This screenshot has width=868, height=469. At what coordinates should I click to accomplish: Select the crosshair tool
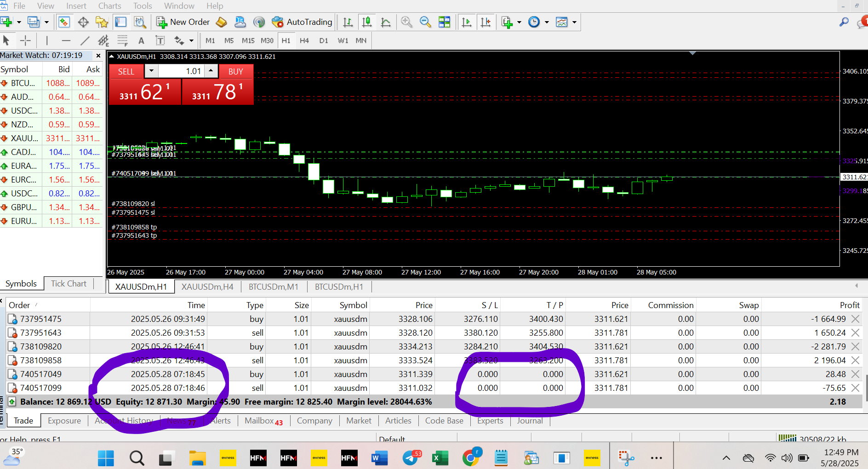click(x=25, y=40)
